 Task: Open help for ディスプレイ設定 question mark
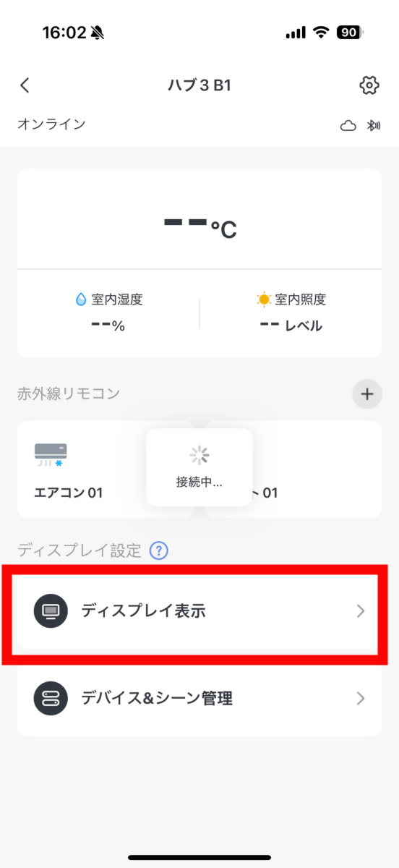(x=159, y=551)
